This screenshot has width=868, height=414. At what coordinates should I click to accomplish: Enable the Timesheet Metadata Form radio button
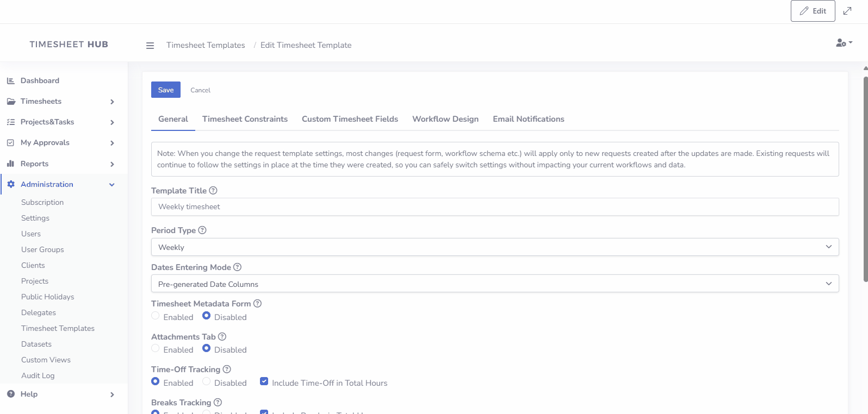click(x=156, y=316)
